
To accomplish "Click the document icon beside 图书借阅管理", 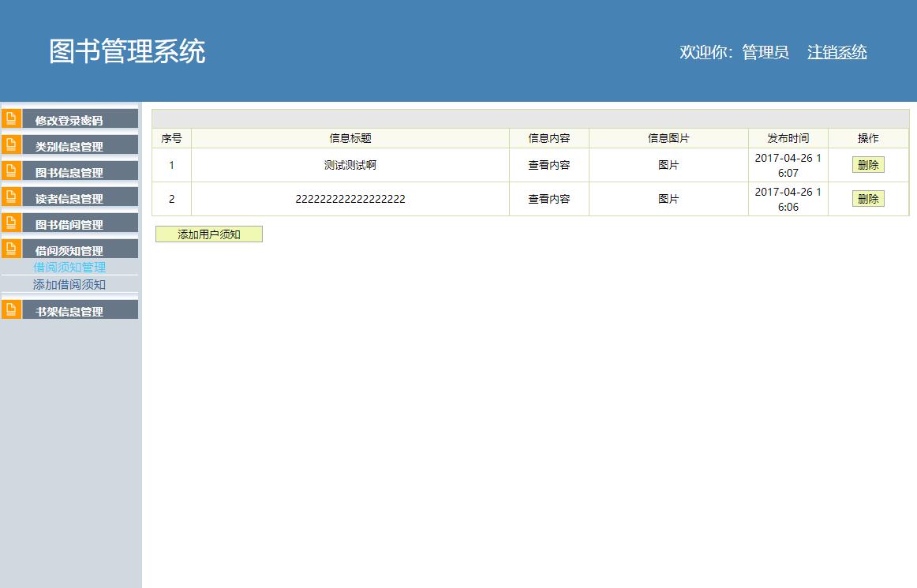I will point(10,223).
